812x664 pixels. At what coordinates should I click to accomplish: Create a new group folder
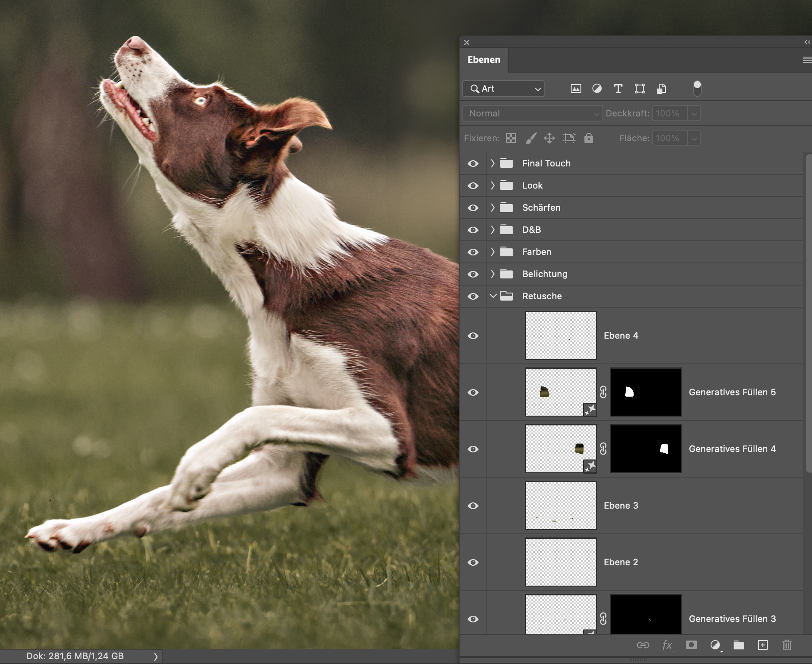coord(739,645)
